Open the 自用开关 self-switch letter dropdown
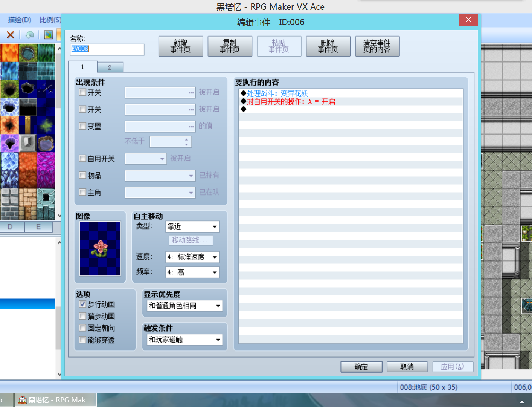Image resolution: width=532 pixels, height=407 pixels. point(146,159)
